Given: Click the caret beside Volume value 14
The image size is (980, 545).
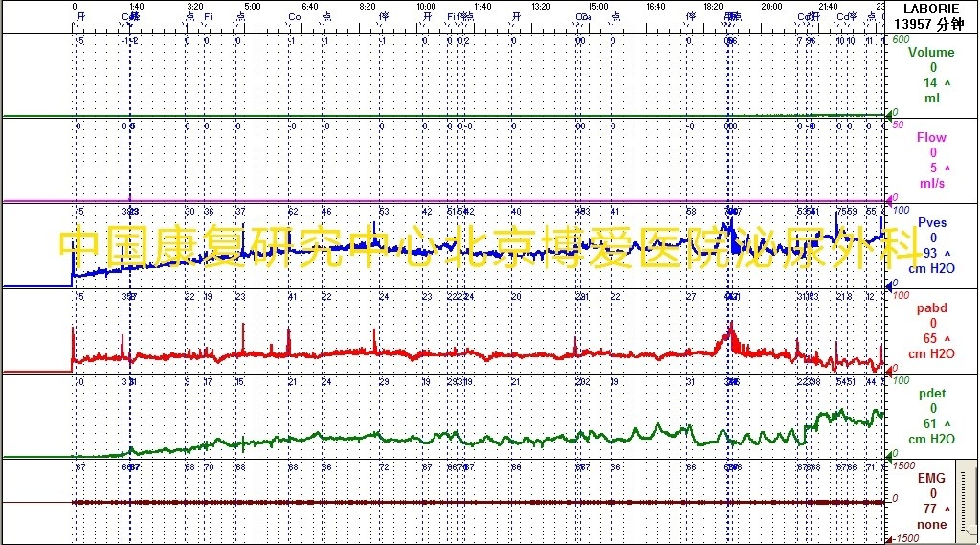Looking at the screenshot, I should click(947, 82).
